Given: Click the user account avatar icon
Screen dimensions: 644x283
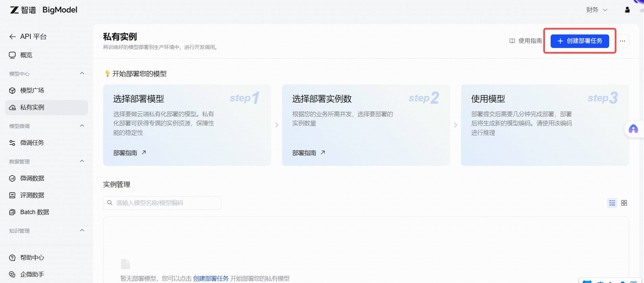Looking at the screenshot, I should tap(627, 10).
